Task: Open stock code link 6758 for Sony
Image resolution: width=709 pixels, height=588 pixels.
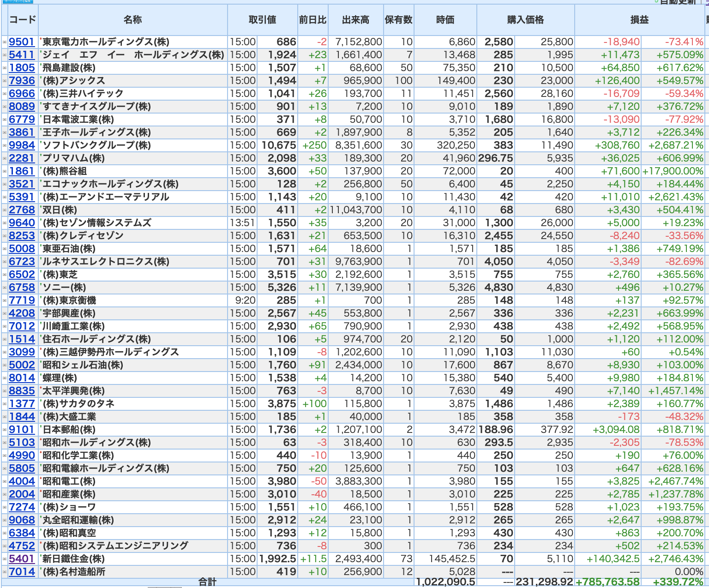Action: tap(22, 288)
